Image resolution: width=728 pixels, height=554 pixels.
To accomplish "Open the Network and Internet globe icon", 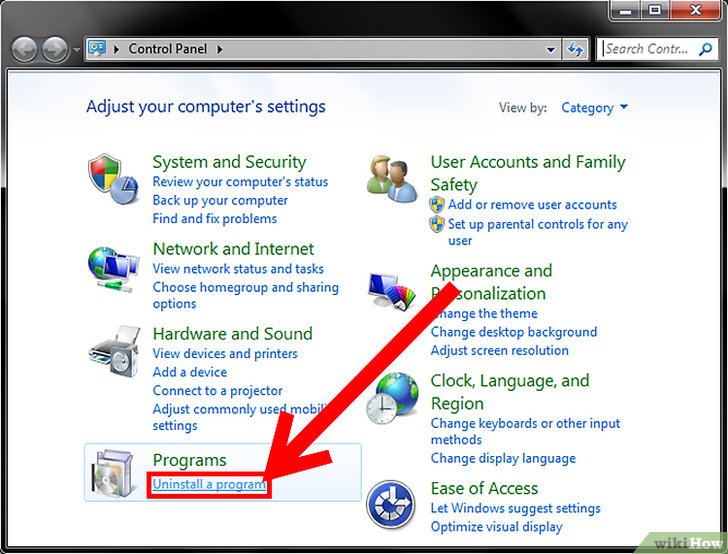I will click(113, 269).
